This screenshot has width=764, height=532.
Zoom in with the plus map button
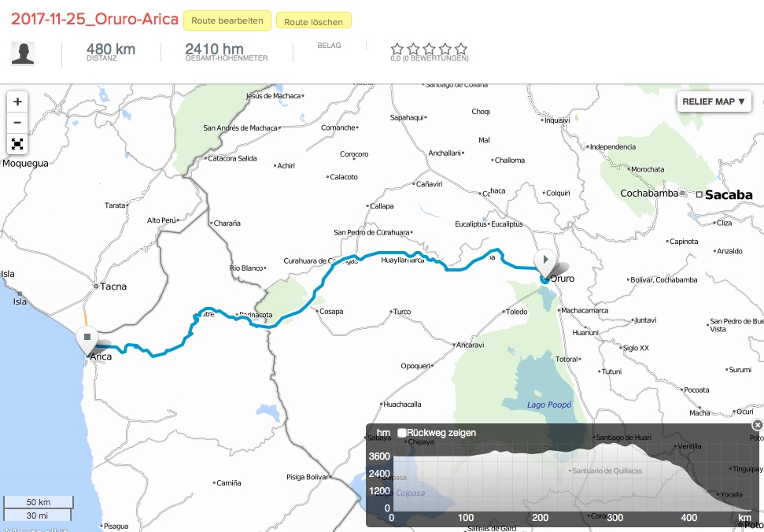(17, 102)
